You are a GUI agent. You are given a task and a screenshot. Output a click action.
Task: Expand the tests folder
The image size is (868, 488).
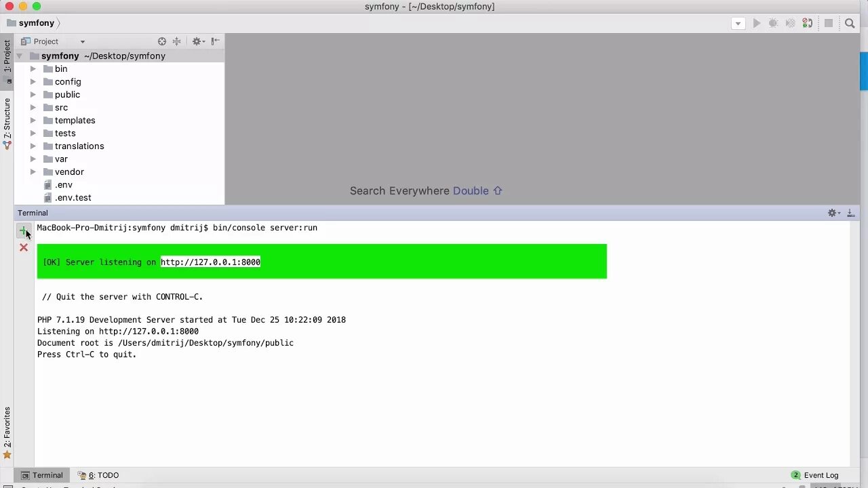(33, 134)
